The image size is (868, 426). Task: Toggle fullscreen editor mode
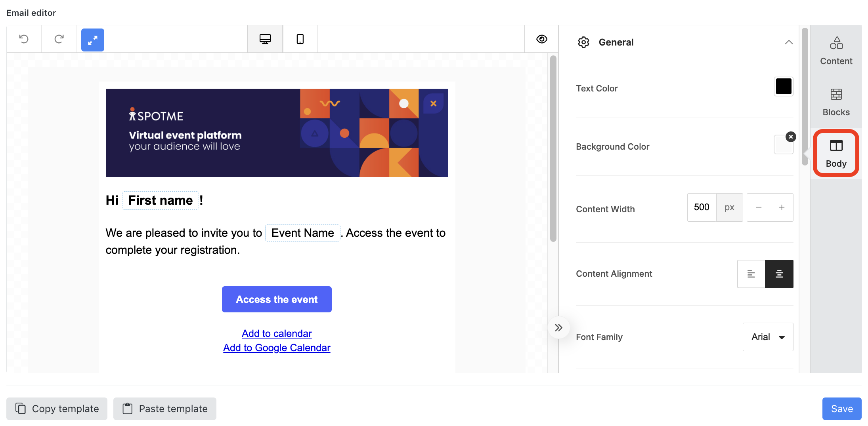click(x=93, y=40)
